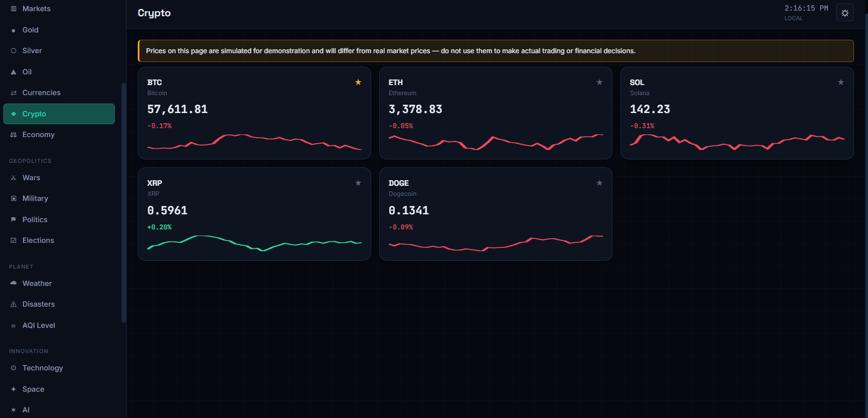Image resolution: width=868 pixels, height=418 pixels.
Task: Click the Crypto diamond icon
Action: (x=13, y=114)
